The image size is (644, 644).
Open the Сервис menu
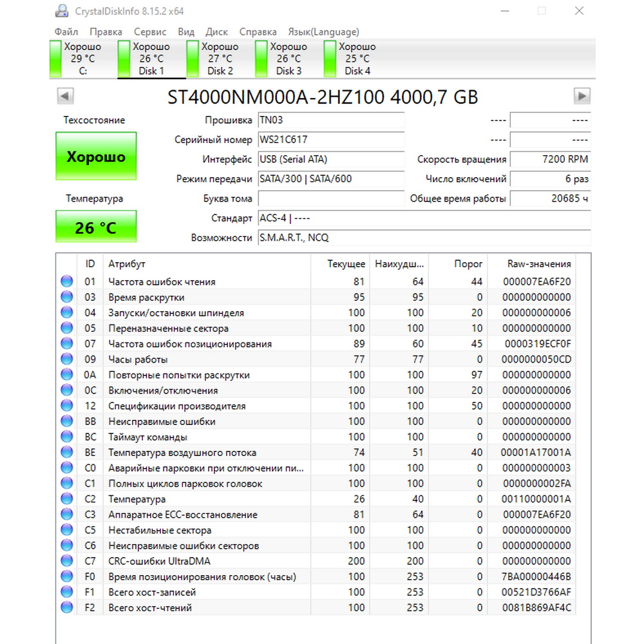[150, 32]
